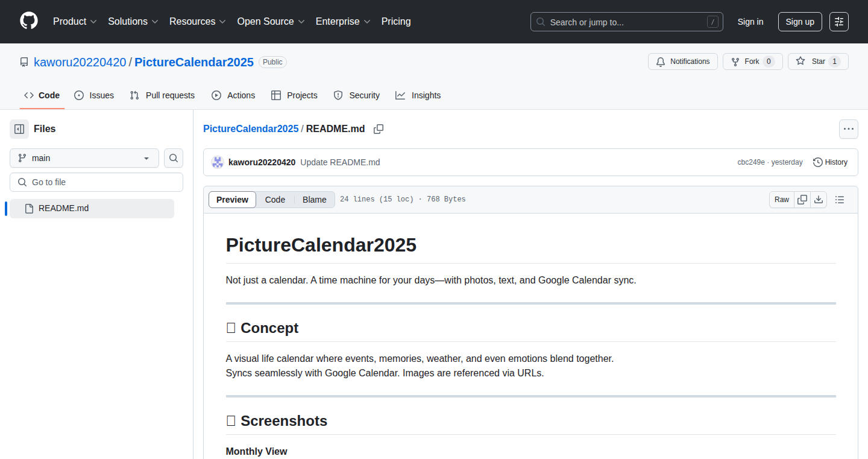Collapse the Files side panel

[19, 129]
